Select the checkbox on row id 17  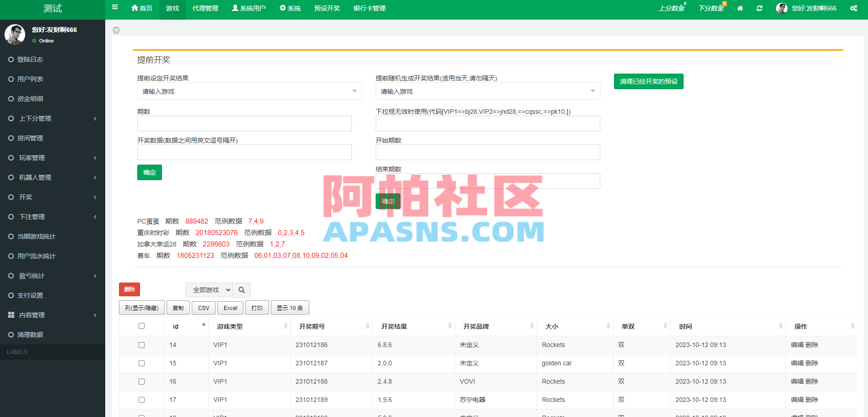point(141,400)
